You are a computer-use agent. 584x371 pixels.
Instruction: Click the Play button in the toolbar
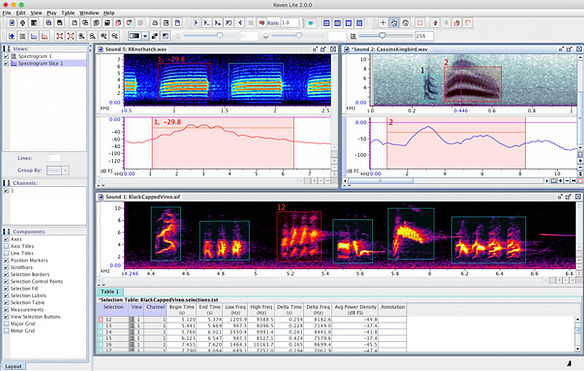pos(196,23)
